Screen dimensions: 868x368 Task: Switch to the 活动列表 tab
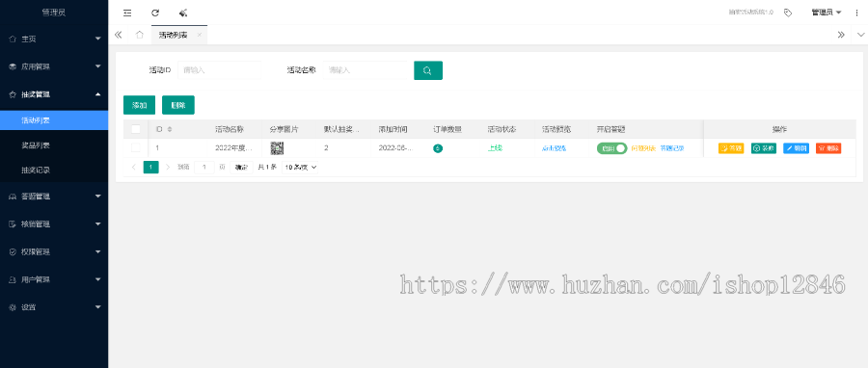173,35
